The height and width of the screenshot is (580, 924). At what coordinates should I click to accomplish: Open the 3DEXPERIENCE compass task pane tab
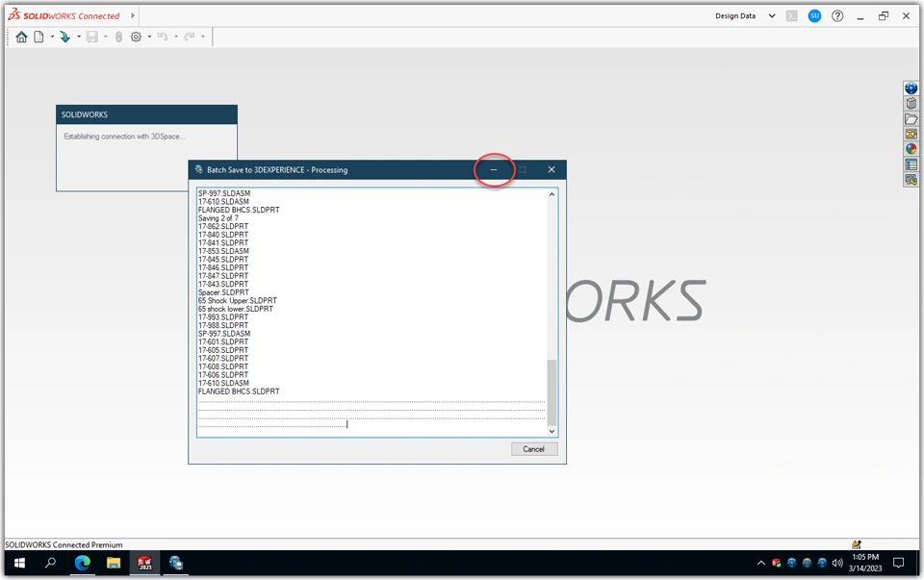(x=911, y=88)
